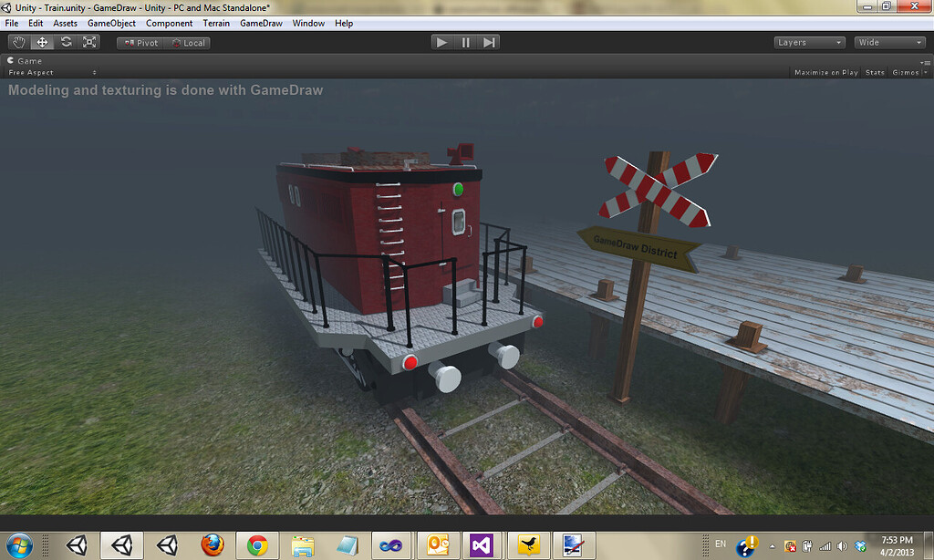Select the Scale tool

(x=88, y=42)
